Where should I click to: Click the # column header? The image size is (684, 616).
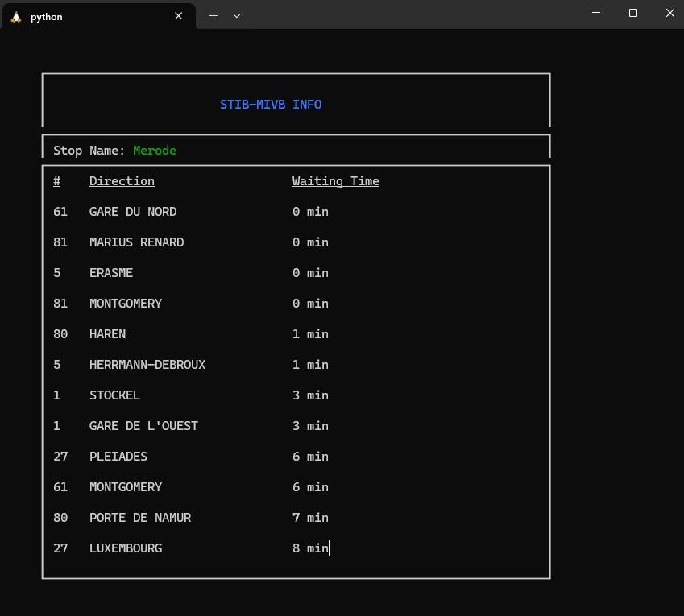tap(57, 181)
